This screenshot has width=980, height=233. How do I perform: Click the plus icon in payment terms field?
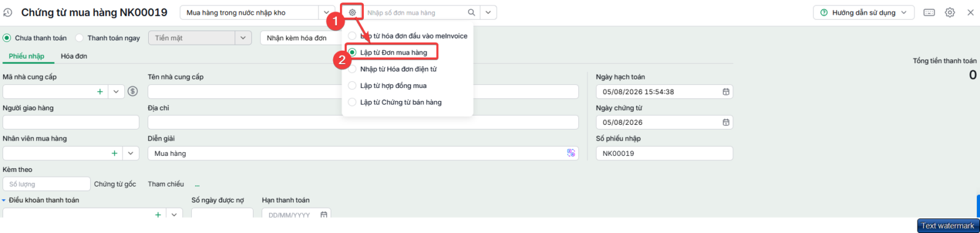[158, 215]
